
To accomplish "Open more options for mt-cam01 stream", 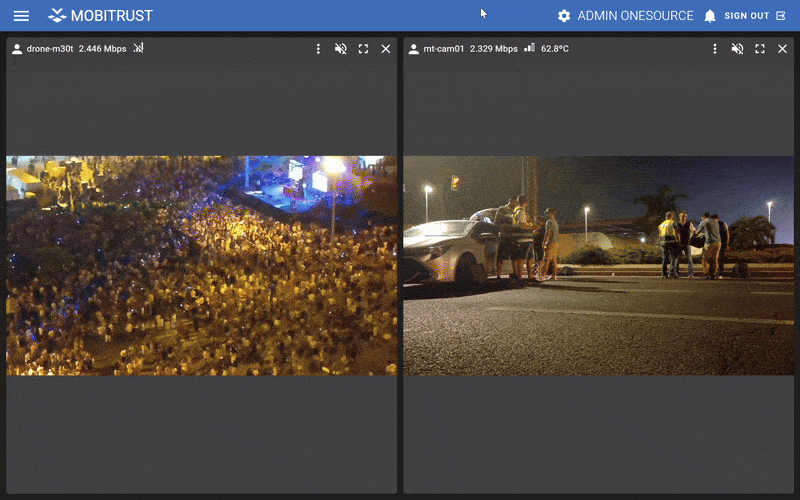I will 715,49.
